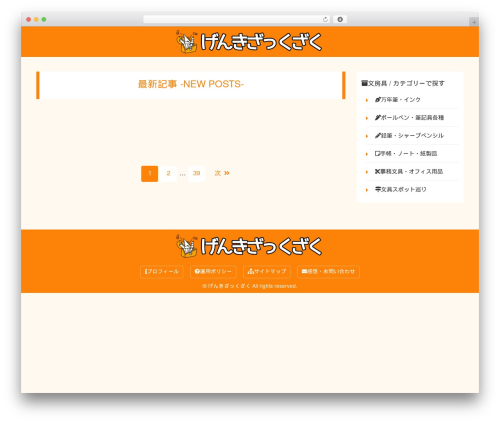
Task: Click the pen icon beside ボールペン
Action: (378, 118)
